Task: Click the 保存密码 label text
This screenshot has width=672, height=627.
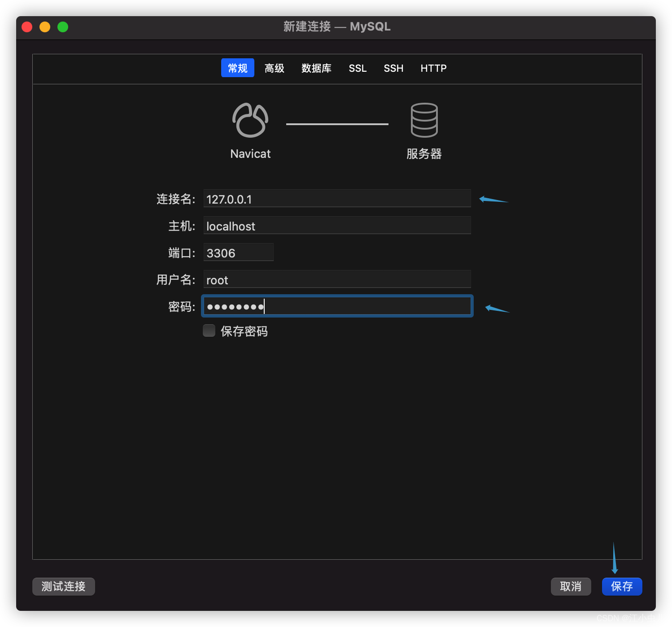Action: (x=244, y=331)
